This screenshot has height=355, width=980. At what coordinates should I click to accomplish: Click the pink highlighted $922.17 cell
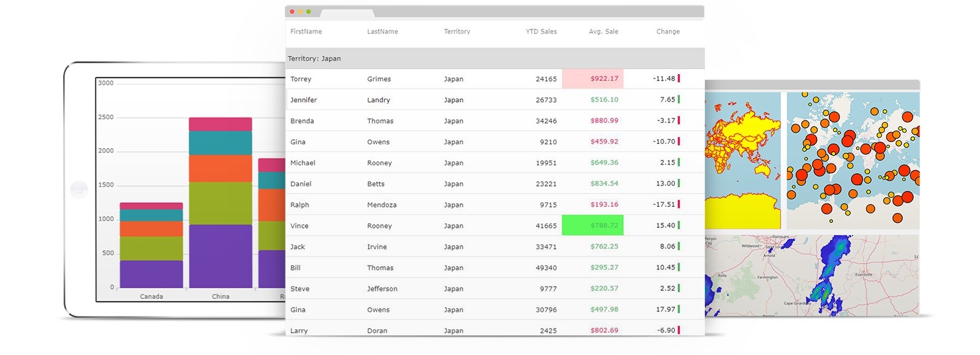click(592, 78)
